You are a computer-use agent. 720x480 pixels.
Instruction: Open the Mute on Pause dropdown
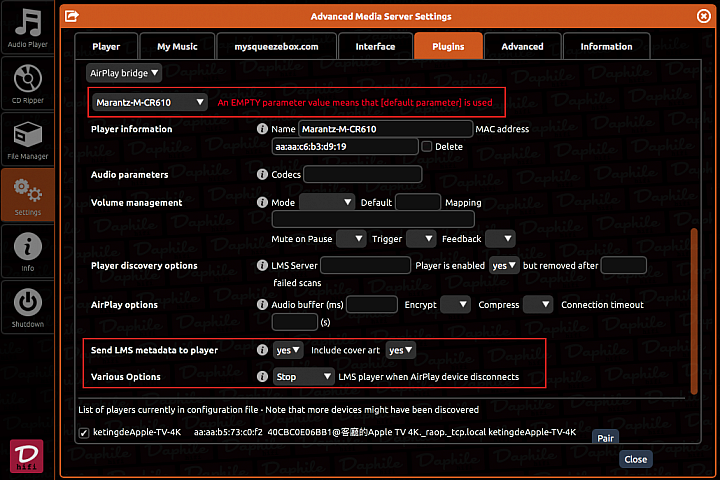click(351, 239)
